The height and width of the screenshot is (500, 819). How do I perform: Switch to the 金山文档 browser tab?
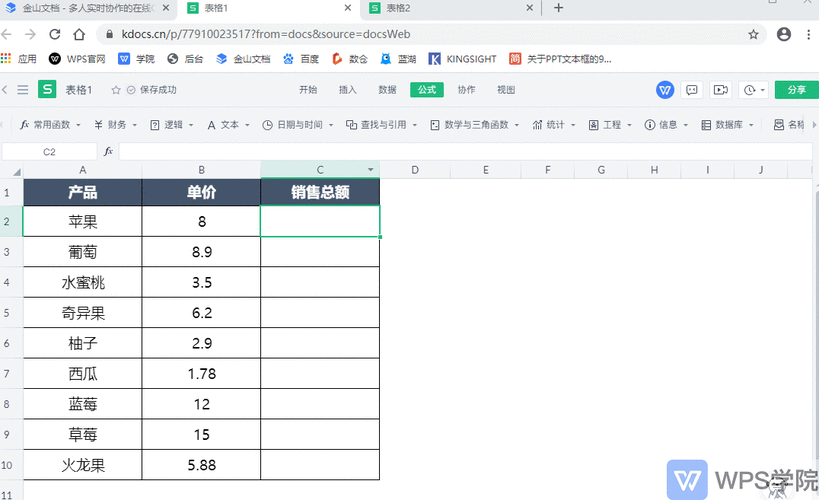pyautogui.click(x=86, y=8)
